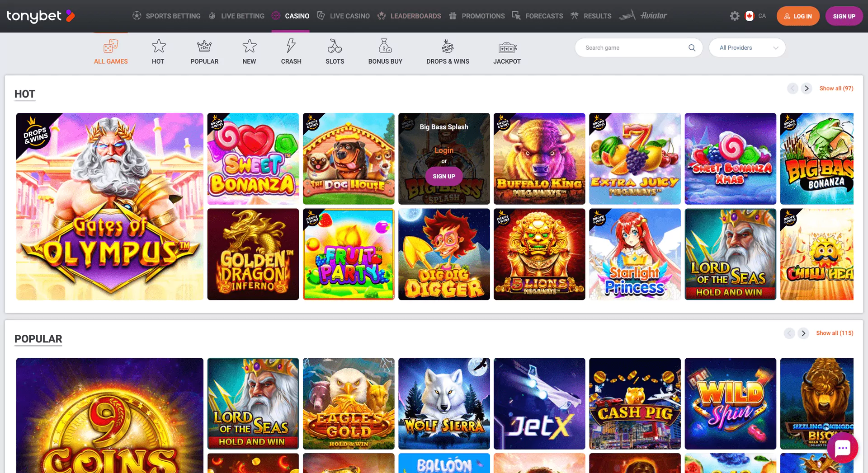
Task: Open Leaderboards page
Action: (409, 16)
